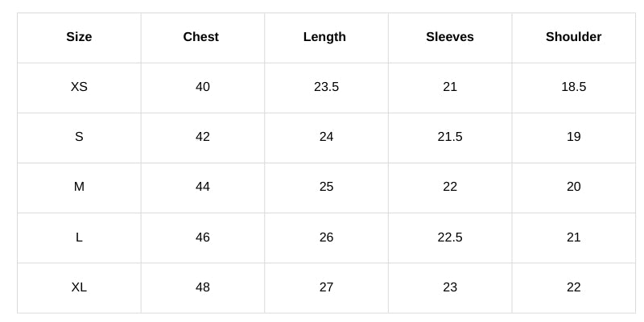The width and height of the screenshot is (644, 322).
Task: Select the S size row label
Action: point(79,137)
